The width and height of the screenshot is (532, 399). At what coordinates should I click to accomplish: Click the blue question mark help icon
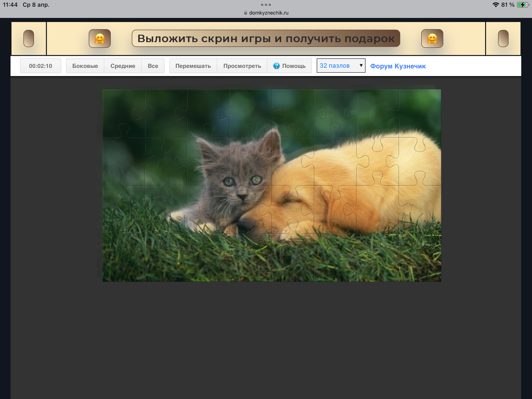coord(276,66)
